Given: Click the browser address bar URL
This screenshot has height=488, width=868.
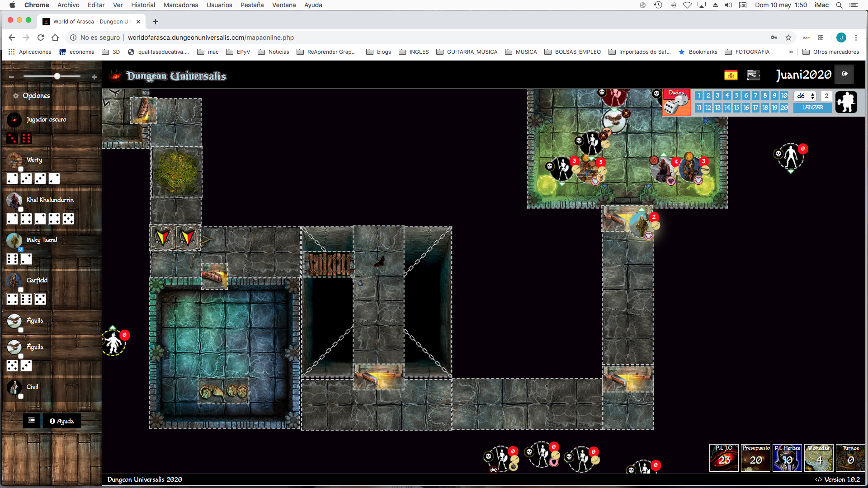Looking at the screenshot, I should tap(211, 38).
